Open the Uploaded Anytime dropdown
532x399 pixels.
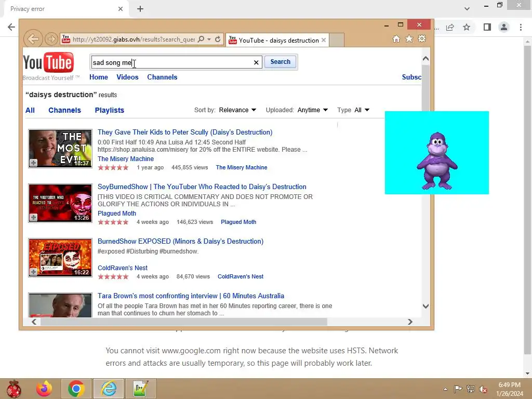[x=312, y=110]
